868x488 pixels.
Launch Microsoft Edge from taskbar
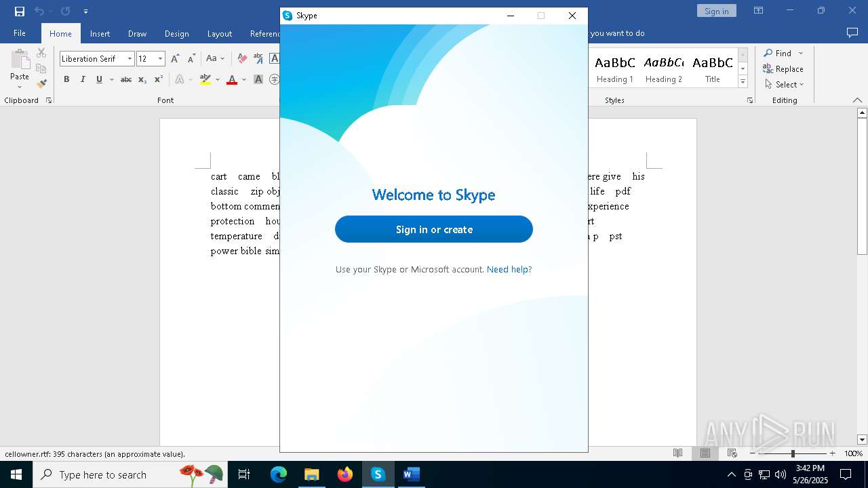(x=279, y=474)
